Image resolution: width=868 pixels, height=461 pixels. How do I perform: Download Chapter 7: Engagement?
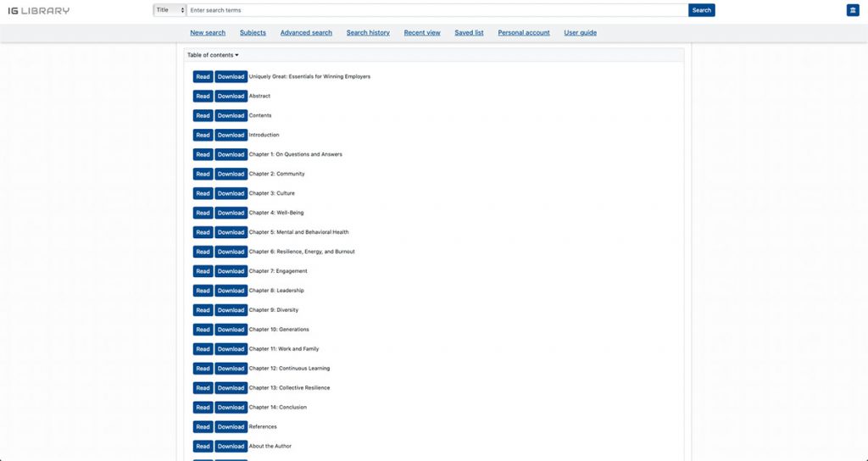pyautogui.click(x=231, y=271)
